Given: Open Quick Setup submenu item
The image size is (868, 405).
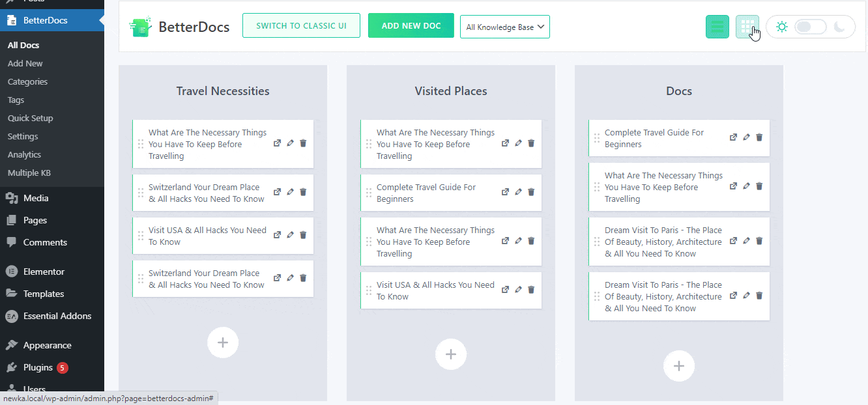Looking at the screenshot, I should pos(30,119).
